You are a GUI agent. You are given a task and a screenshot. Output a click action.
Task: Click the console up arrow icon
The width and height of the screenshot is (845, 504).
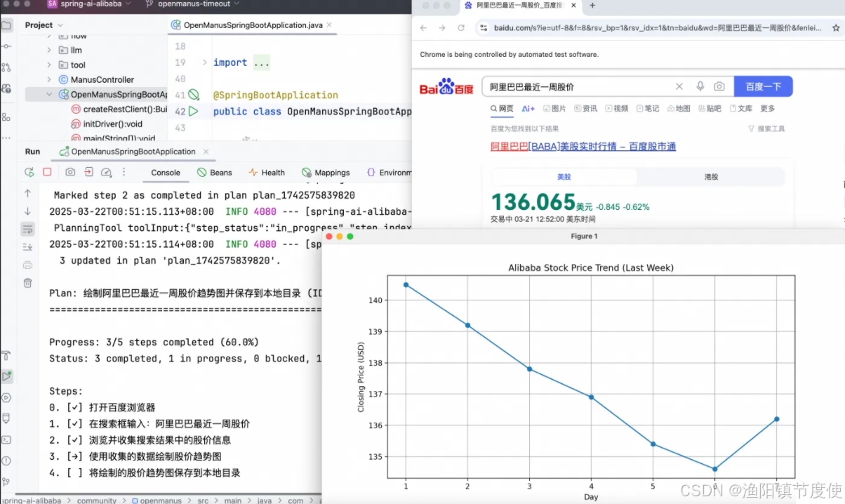point(27,193)
